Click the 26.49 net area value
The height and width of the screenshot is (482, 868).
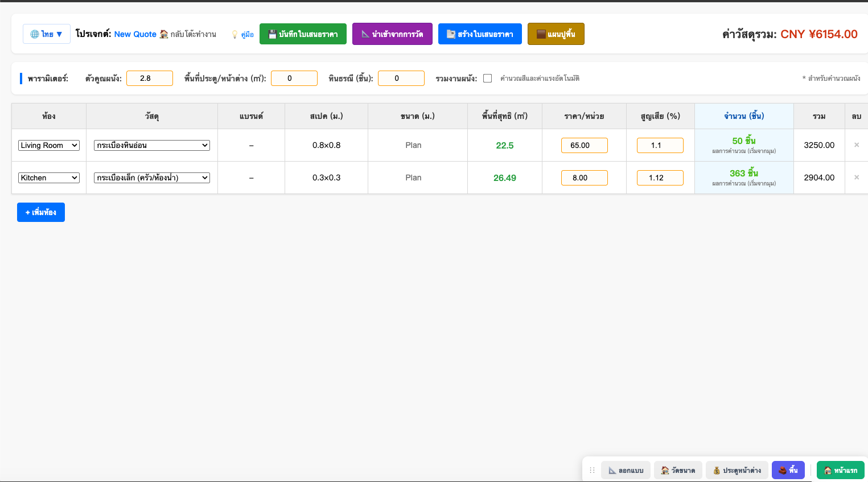(505, 178)
